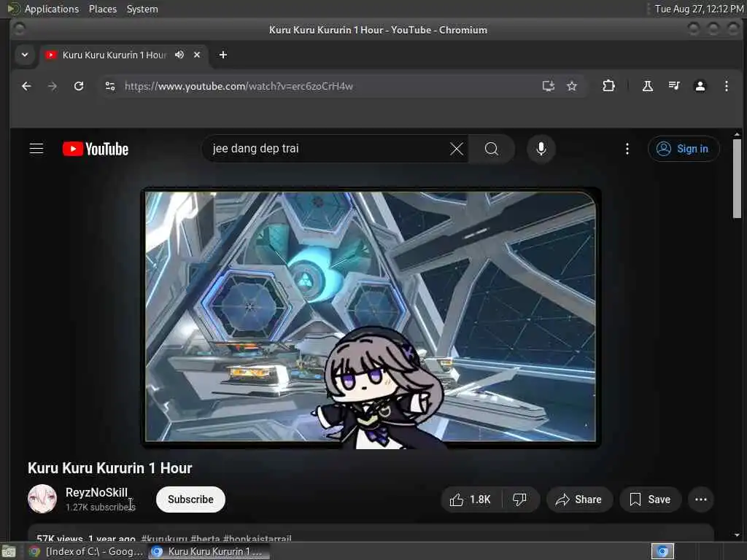Open YouTube hamburger guide menu
Screen dimensions: 747x560
36,149
